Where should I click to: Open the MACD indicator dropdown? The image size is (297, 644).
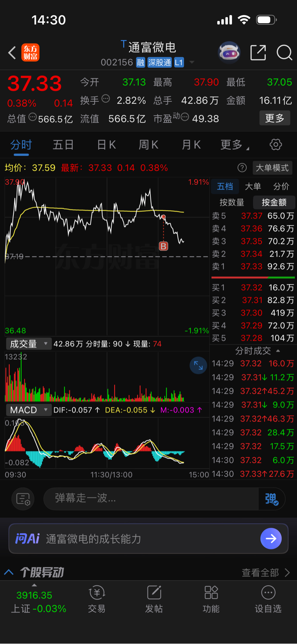(29, 410)
